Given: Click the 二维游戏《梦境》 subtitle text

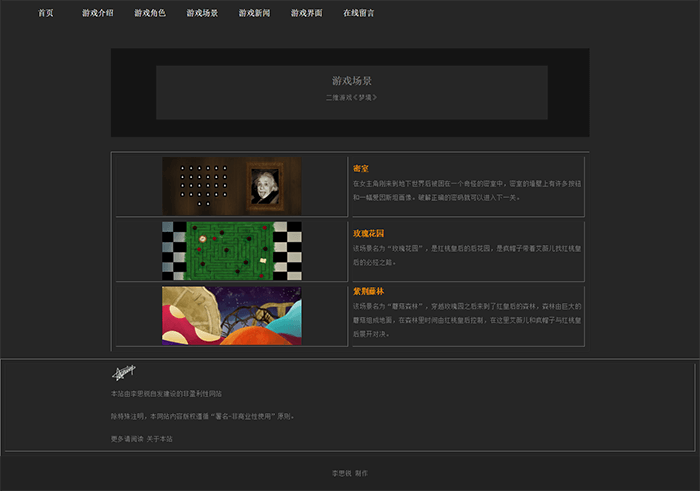Looking at the screenshot, I should tap(351, 97).
